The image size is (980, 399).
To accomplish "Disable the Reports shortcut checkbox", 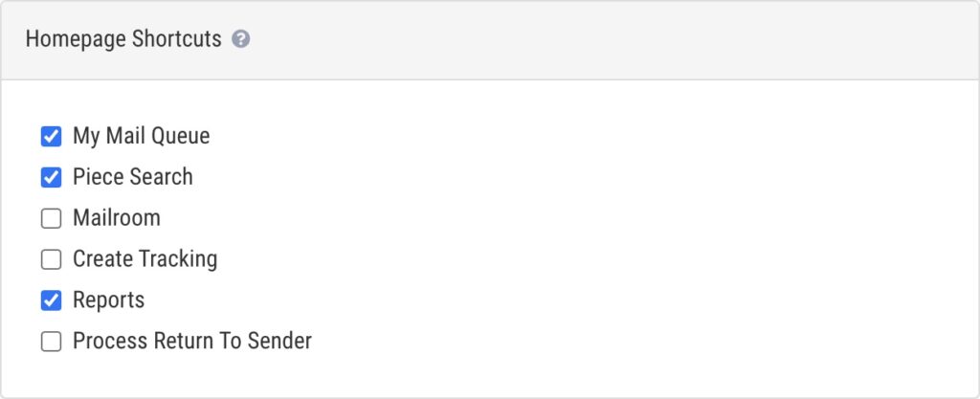I will click(51, 300).
